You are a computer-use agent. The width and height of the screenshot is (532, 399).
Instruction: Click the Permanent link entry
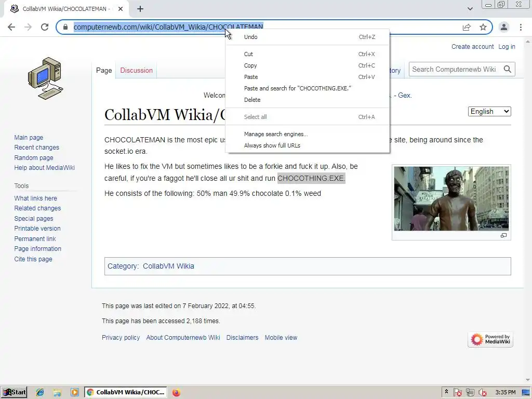point(35,239)
